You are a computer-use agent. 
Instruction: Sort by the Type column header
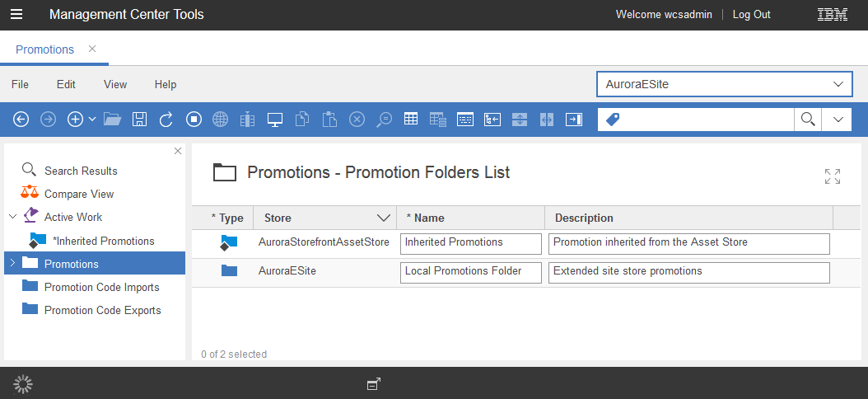click(x=227, y=218)
